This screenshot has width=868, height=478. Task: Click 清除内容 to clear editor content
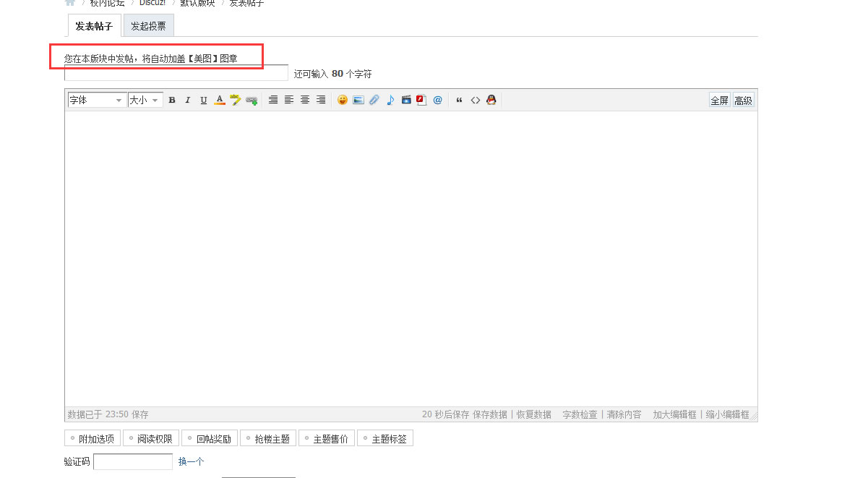(x=624, y=414)
